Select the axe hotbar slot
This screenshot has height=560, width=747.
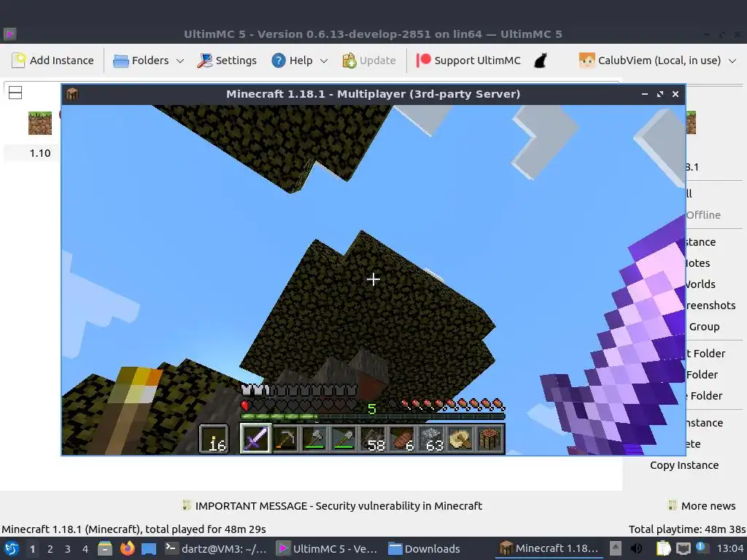pyautogui.click(x=314, y=438)
